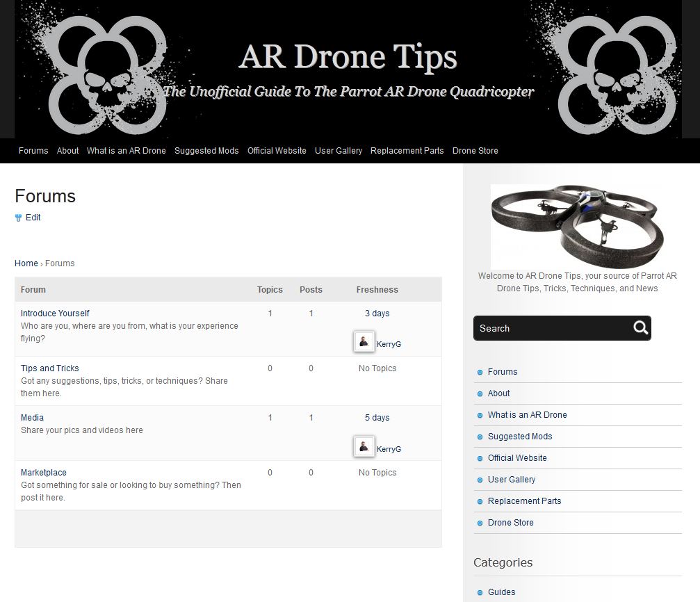
Task: Click the Forums page heading
Action: (45, 196)
